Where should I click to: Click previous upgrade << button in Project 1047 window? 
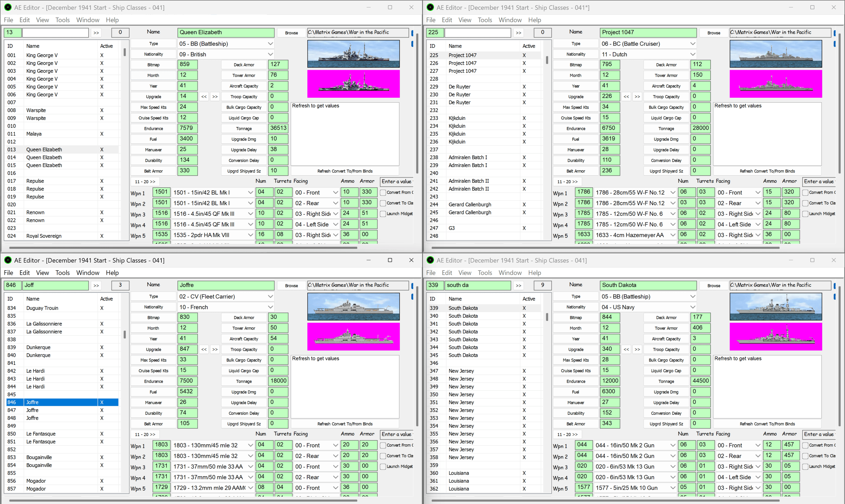pos(626,96)
